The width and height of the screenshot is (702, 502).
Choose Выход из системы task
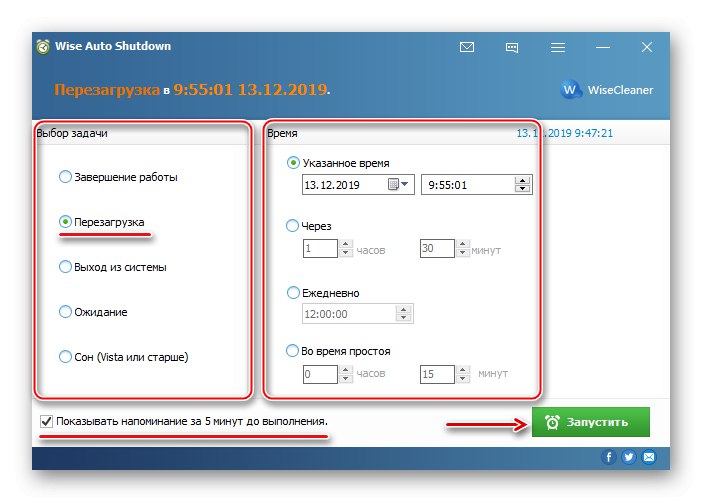[113, 267]
